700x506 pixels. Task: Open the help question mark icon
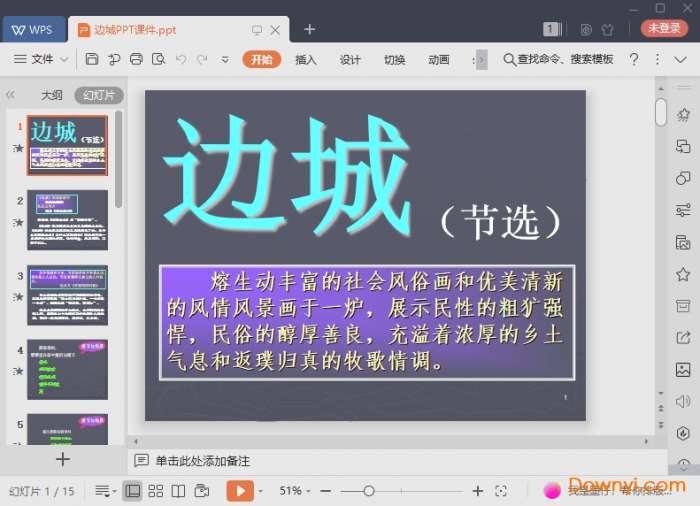(633, 59)
